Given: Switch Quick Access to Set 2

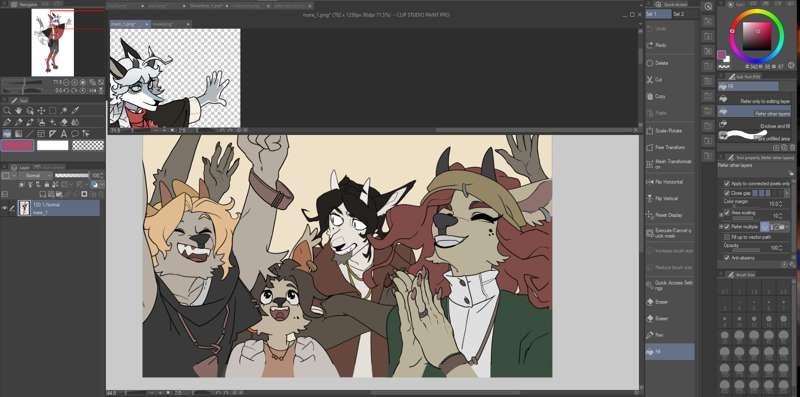Looking at the screenshot, I should pyautogui.click(x=679, y=14).
